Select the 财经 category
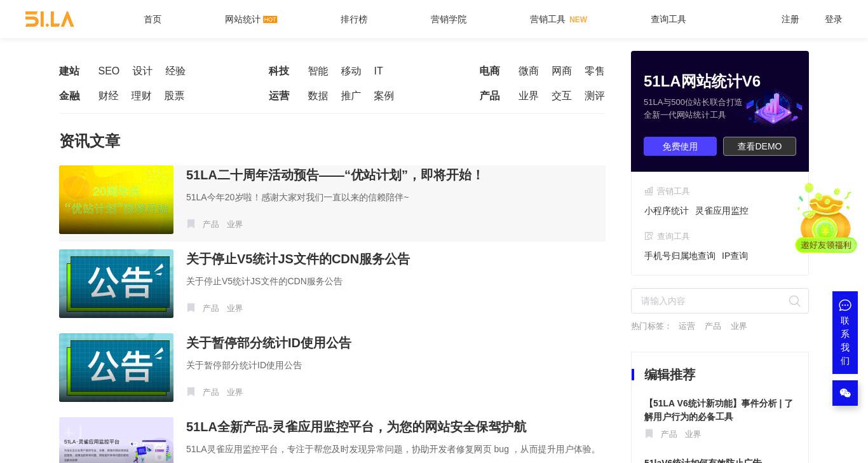 (x=109, y=96)
